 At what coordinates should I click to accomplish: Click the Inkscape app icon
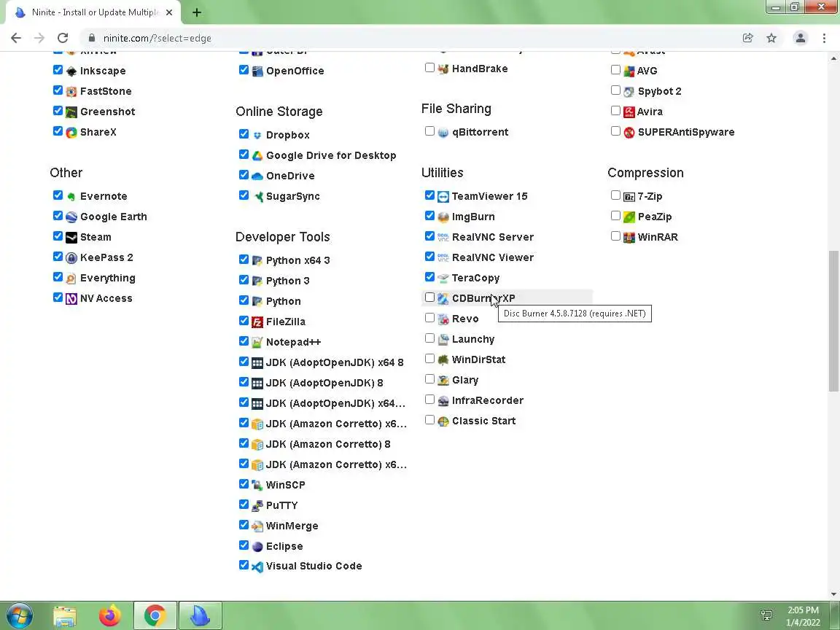pyautogui.click(x=71, y=71)
